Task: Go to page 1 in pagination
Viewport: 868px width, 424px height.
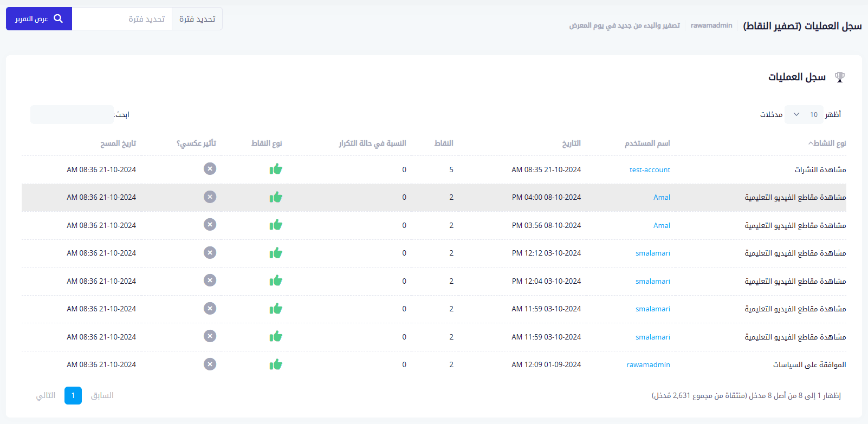Action: [x=73, y=396]
